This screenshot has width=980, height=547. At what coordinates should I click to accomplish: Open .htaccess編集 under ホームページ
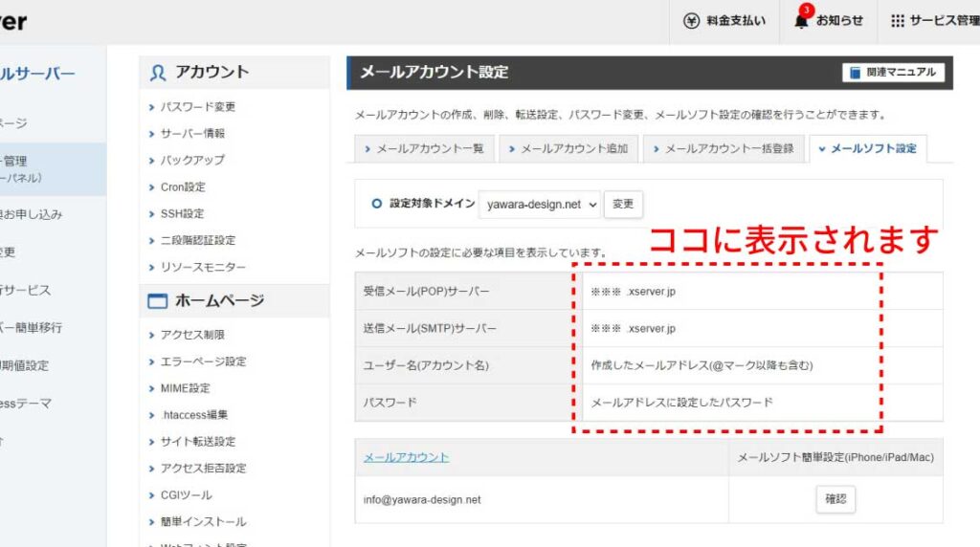tap(193, 415)
